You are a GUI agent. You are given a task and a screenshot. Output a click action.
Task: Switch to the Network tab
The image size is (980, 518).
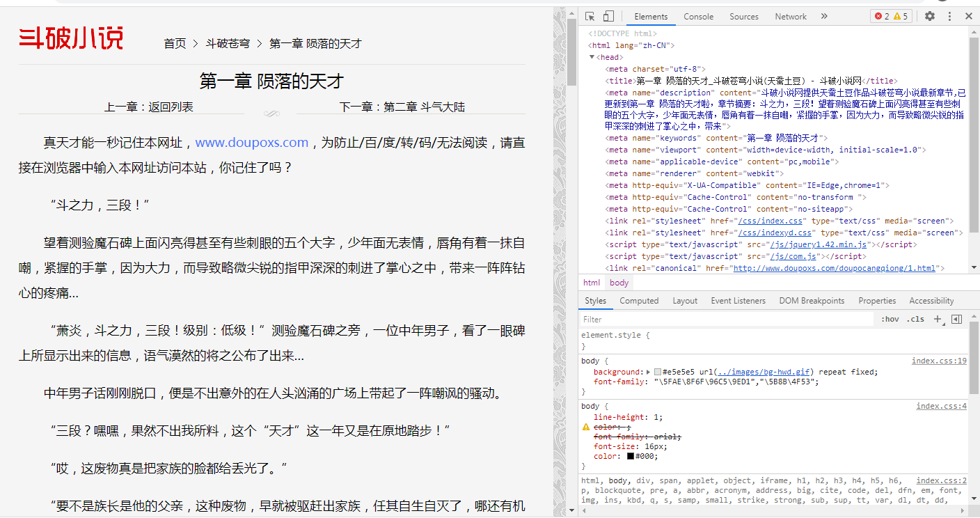791,17
